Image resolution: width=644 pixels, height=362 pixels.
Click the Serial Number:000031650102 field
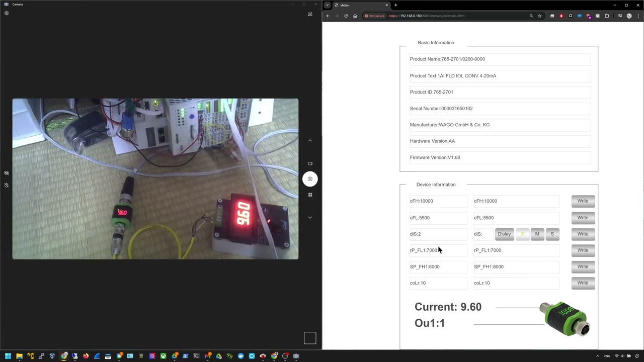point(500,109)
